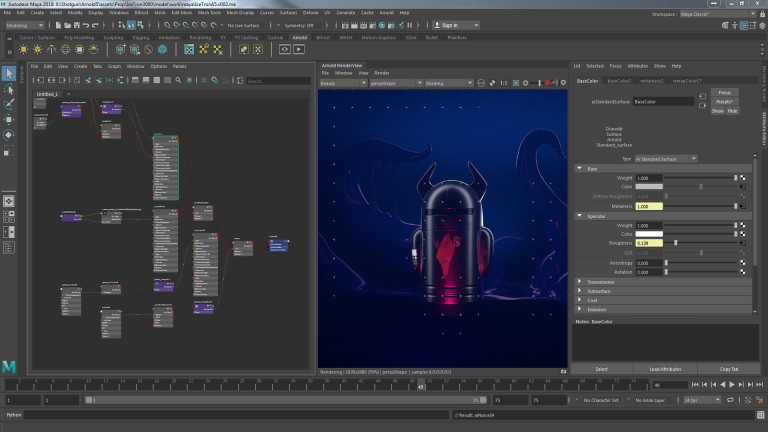Click the undo arrow in main toolbar

(x=86, y=25)
